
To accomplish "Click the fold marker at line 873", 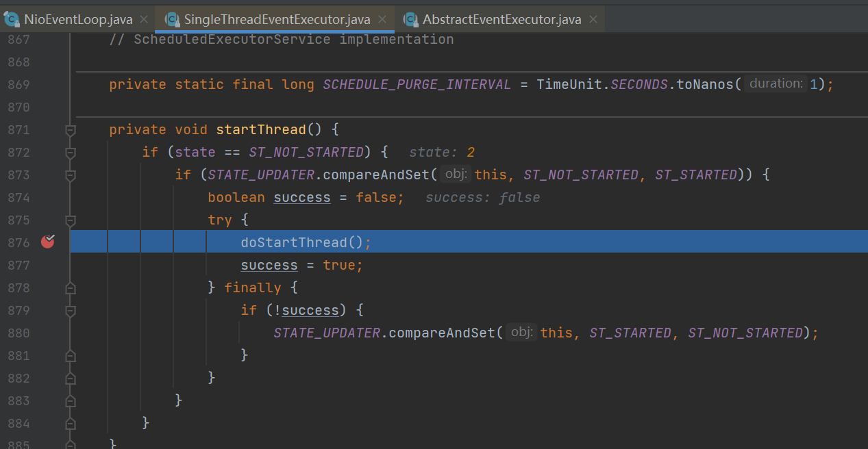I will pyautogui.click(x=70, y=175).
